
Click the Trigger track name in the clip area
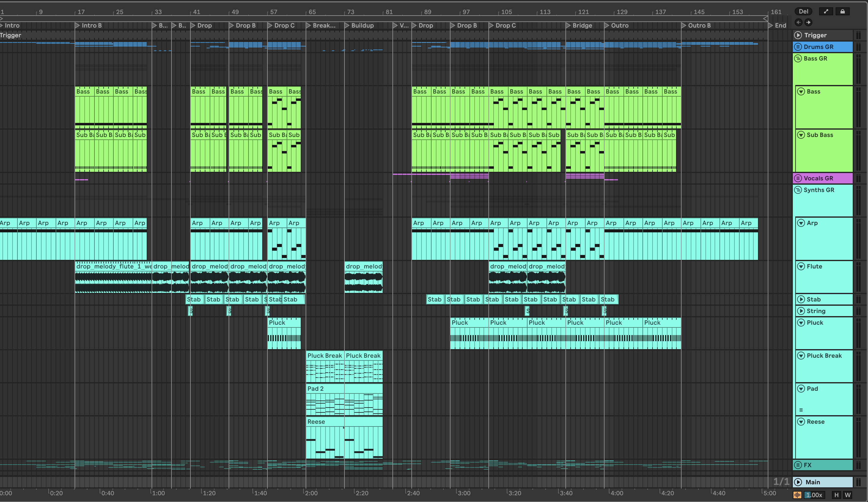[x=11, y=35]
